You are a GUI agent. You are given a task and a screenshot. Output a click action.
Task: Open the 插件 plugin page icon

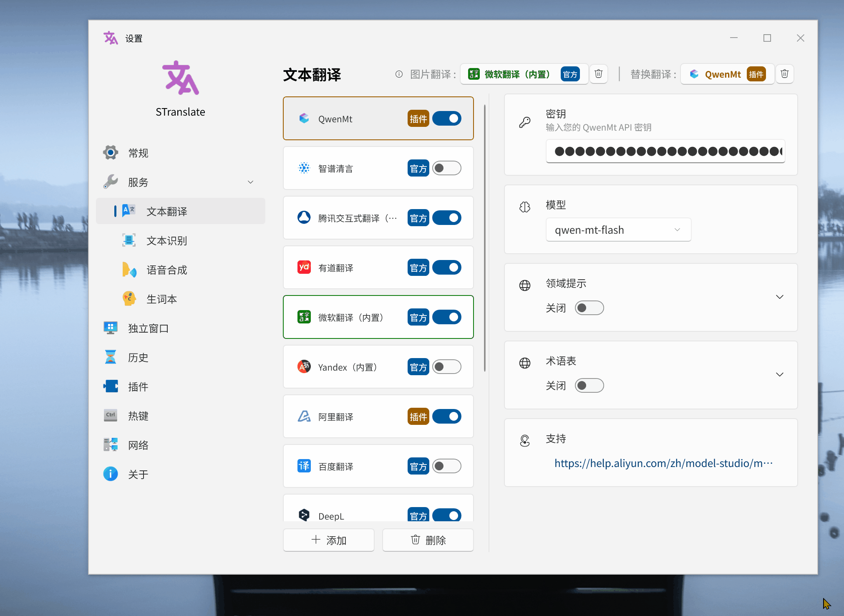pos(111,386)
